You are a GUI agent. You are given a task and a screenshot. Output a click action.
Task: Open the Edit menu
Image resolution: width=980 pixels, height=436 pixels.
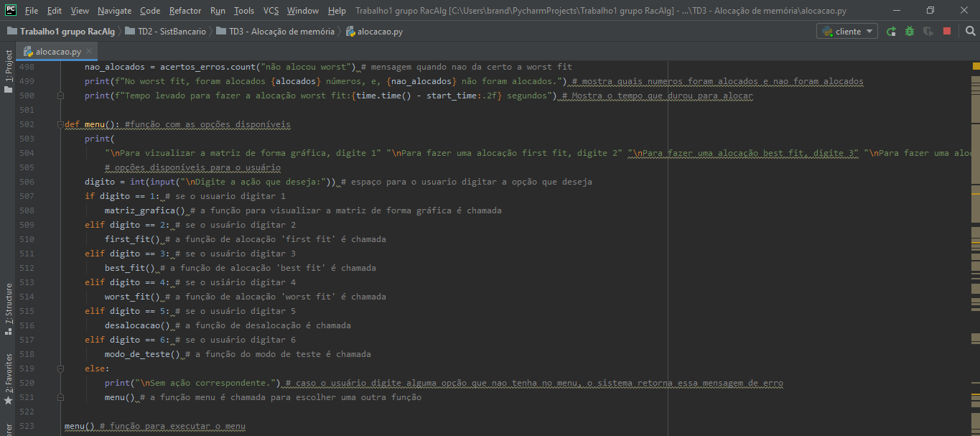coord(55,11)
